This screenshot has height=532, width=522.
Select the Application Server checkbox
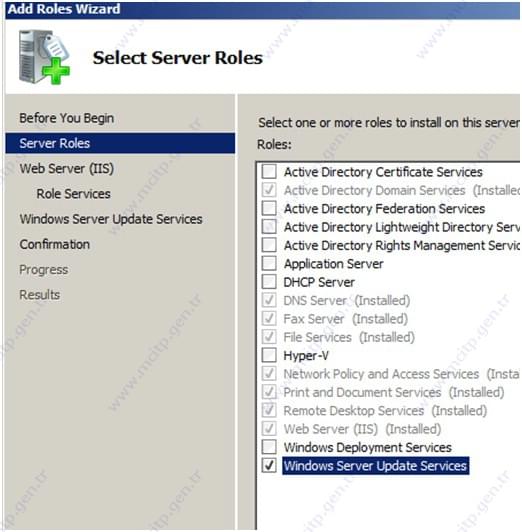(x=269, y=263)
